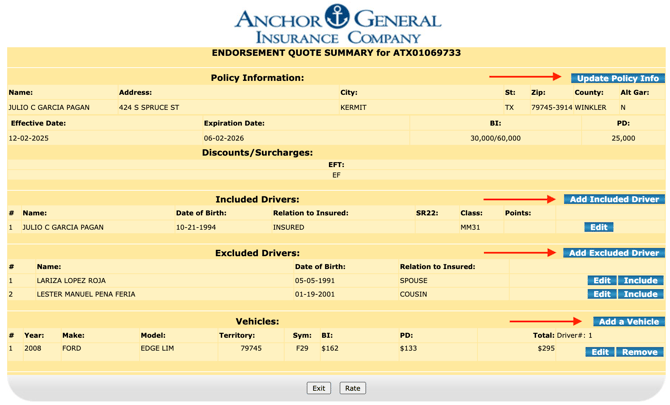
Task: Edit excluded driver Lariza Lopez Roja
Action: pos(602,281)
